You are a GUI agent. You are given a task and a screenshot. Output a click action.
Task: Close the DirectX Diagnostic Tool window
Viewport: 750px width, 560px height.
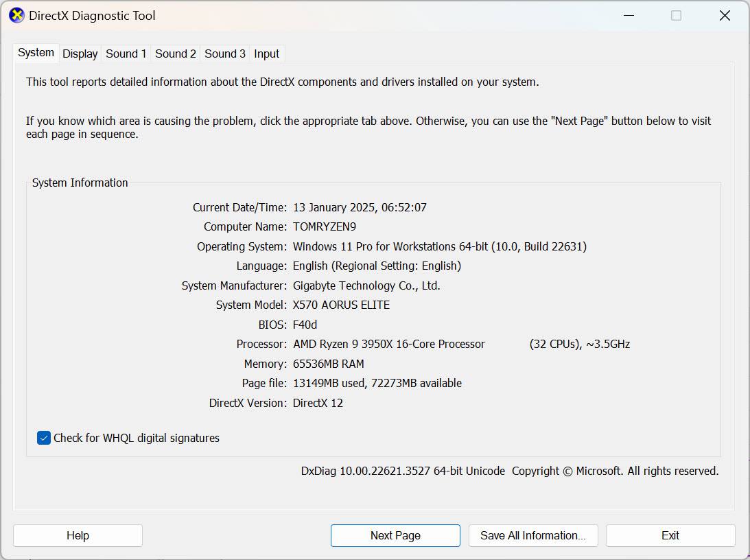[x=724, y=15]
